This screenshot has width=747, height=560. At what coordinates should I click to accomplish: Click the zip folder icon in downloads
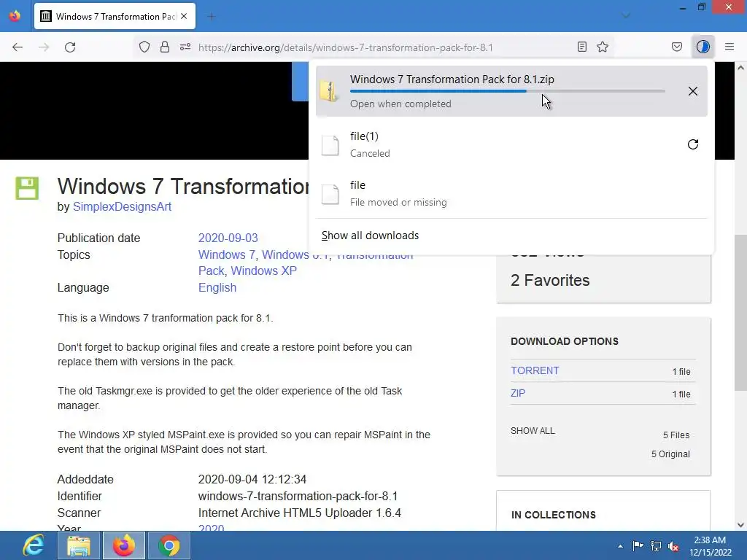(329, 91)
